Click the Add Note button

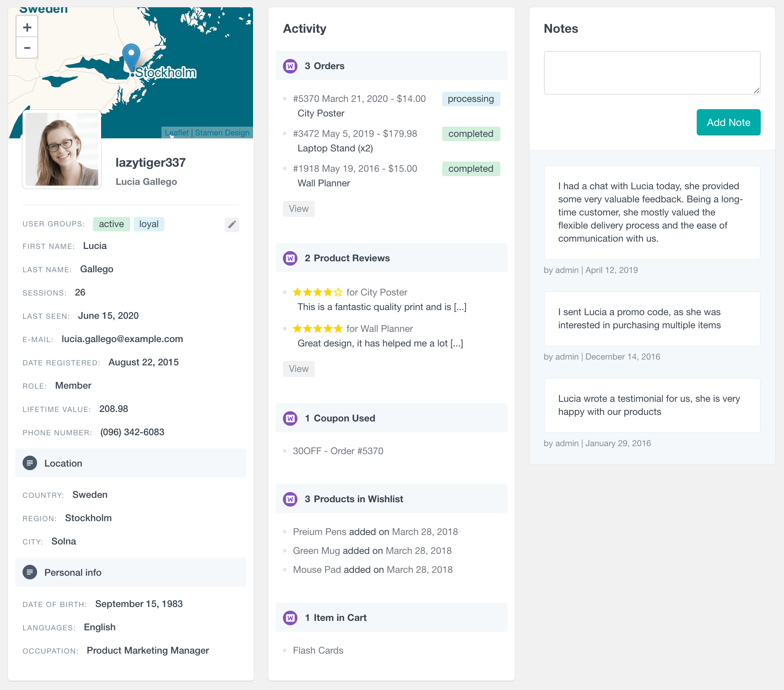pyautogui.click(x=728, y=122)
